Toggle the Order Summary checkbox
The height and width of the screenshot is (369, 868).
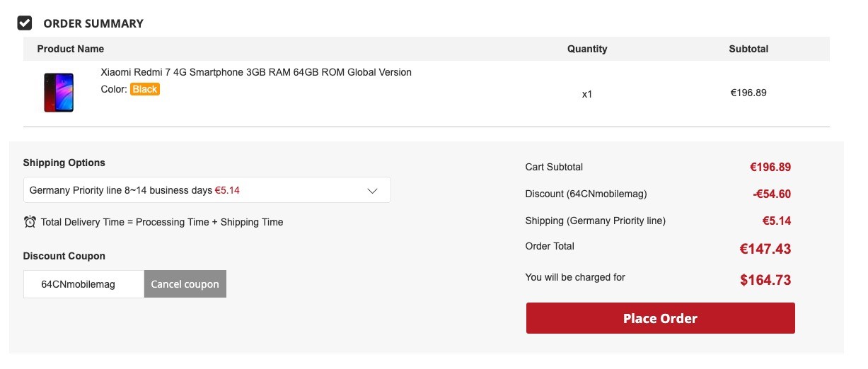click(25, 23)
